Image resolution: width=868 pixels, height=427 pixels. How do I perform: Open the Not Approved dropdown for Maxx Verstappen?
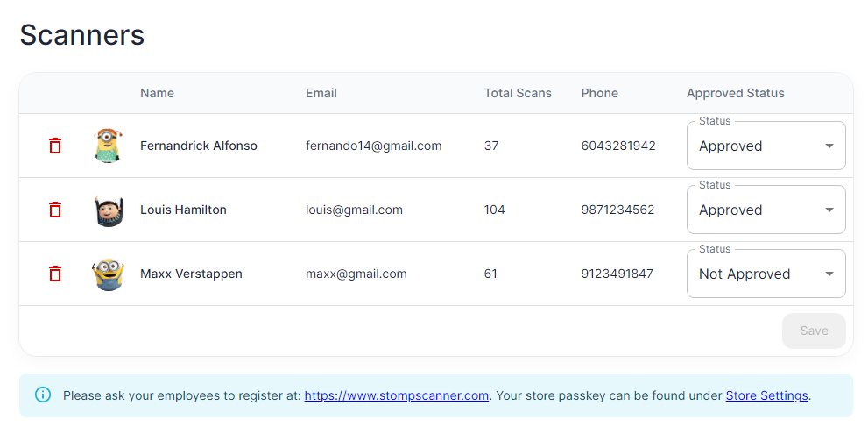pos(766,274)
